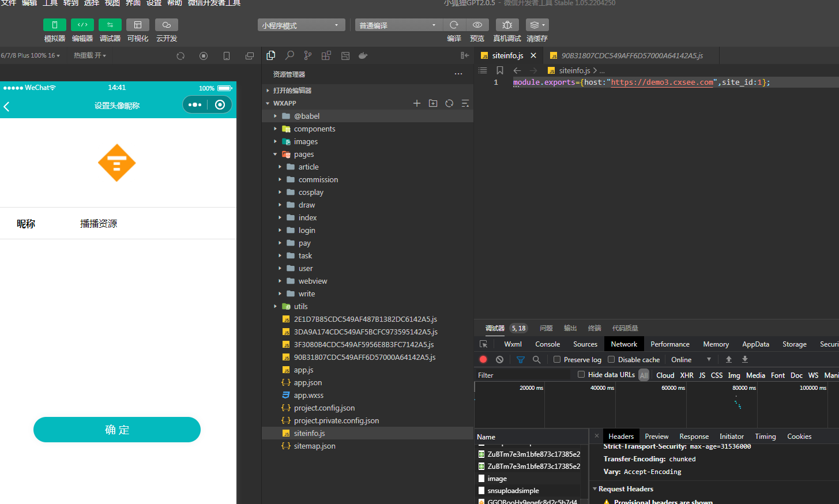Click the detach simulator window icon

click(x=250, y=56)
